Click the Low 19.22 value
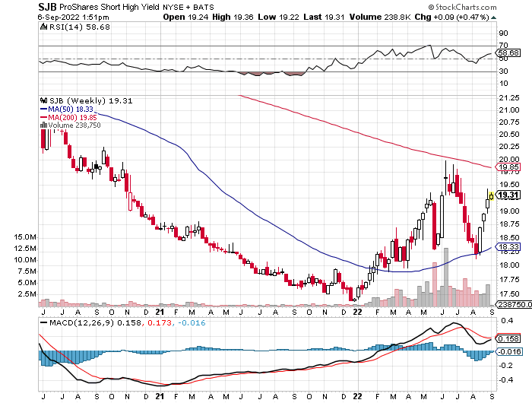532x403 pixels. pos(279,17)
